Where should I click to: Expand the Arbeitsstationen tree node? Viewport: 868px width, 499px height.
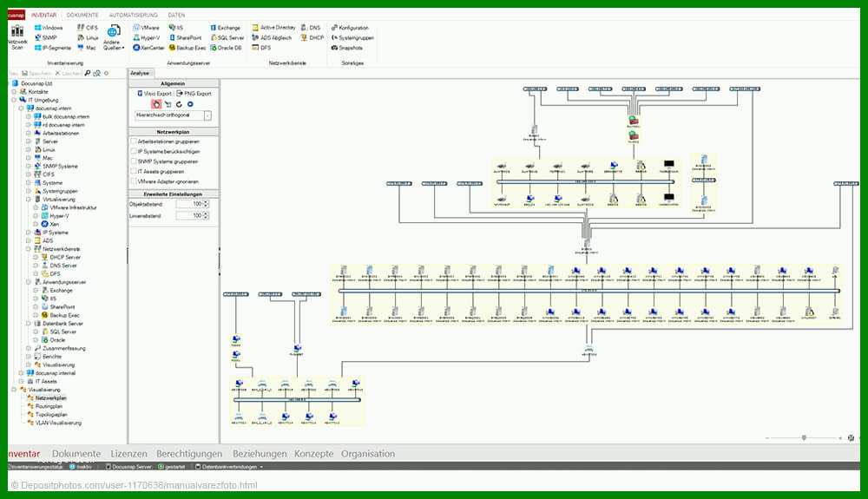[29, 134]
